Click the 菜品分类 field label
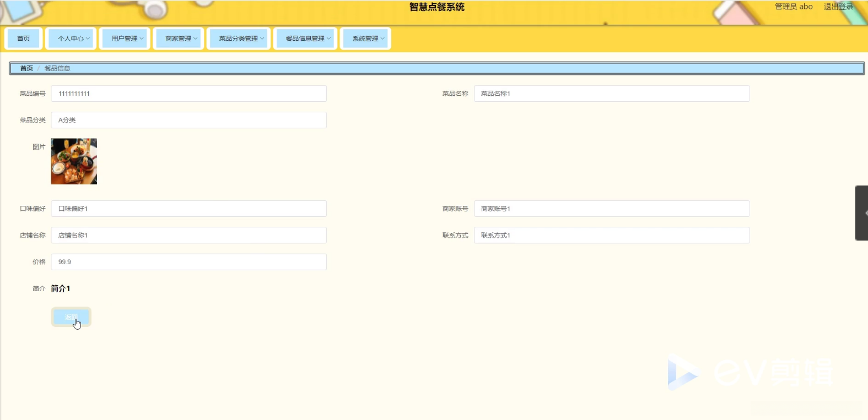Screen dimensions: 868x420 (33, 120)
